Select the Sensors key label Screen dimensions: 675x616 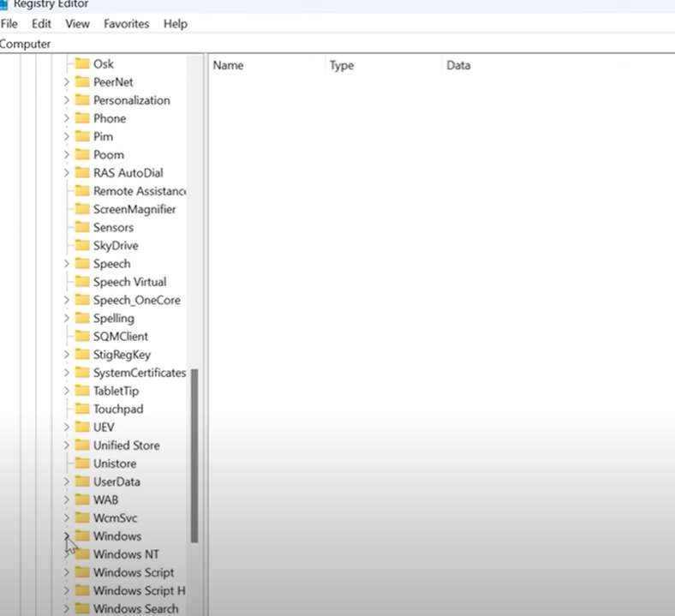coord(114,227)
